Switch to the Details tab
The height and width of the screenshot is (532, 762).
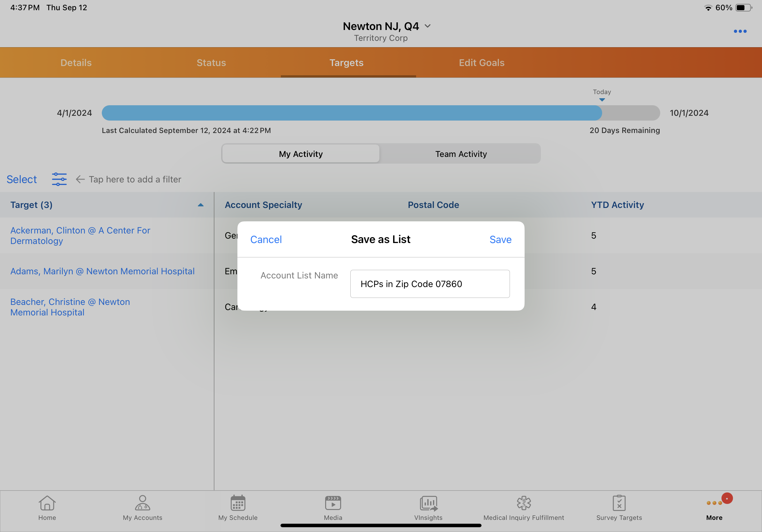click(76, 63)
